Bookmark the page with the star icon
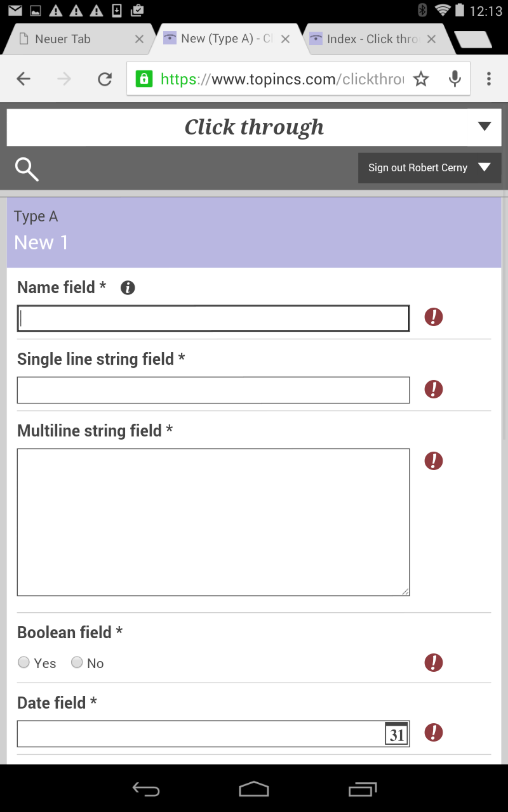The height and width of the screenshot is (812, 508). point(421,79)
